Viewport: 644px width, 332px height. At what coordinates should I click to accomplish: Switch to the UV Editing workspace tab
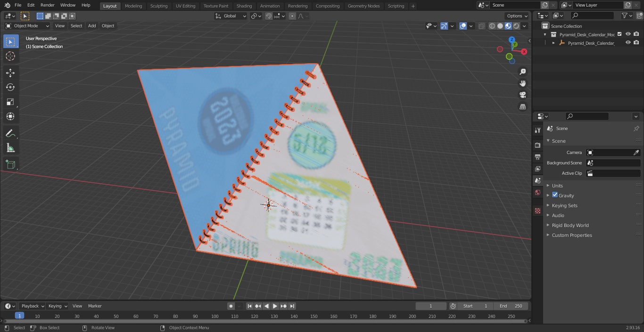coord(185,6)
